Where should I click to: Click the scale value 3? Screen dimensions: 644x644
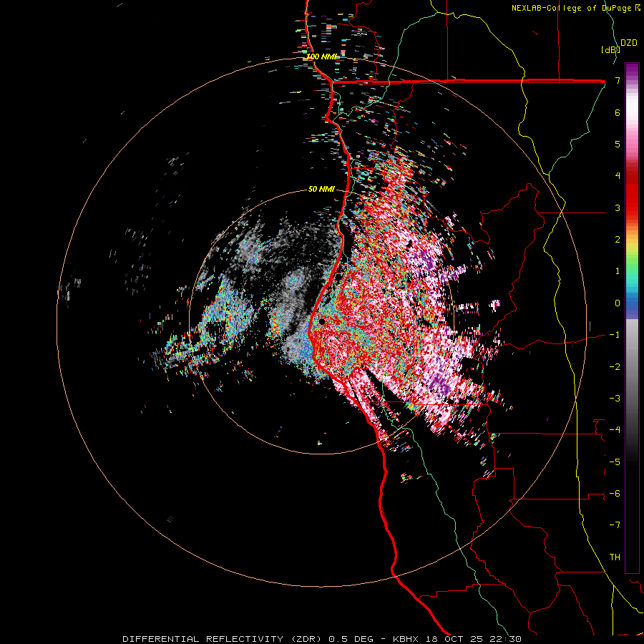[x=618, y=208]
